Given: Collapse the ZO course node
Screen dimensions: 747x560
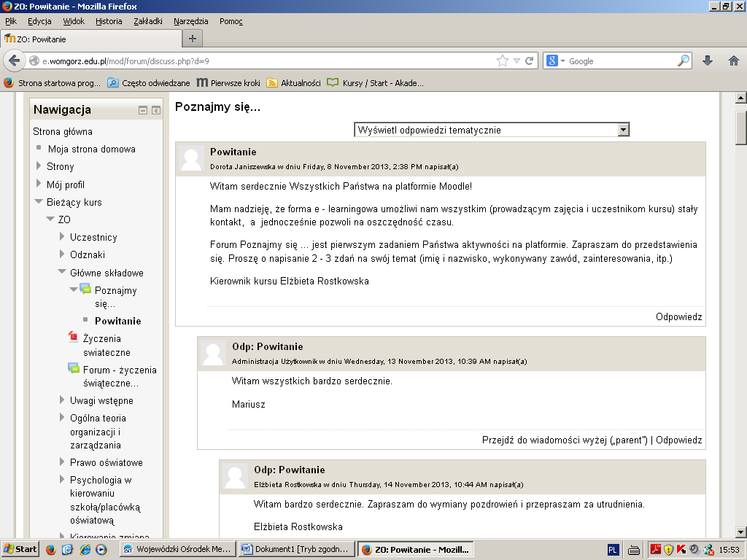Looking at the screenshot, I should tap(50, 219).
